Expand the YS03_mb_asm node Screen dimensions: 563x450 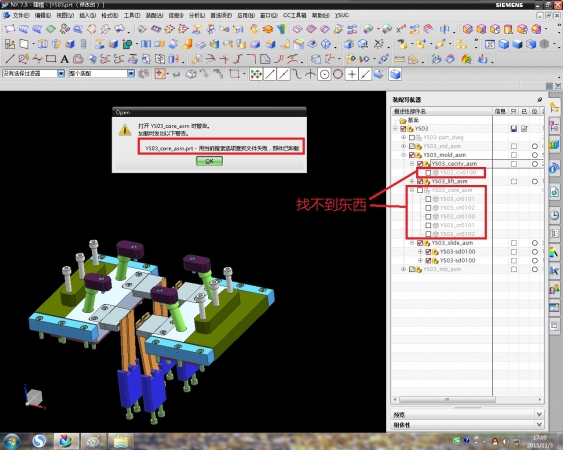coord(404,269)
